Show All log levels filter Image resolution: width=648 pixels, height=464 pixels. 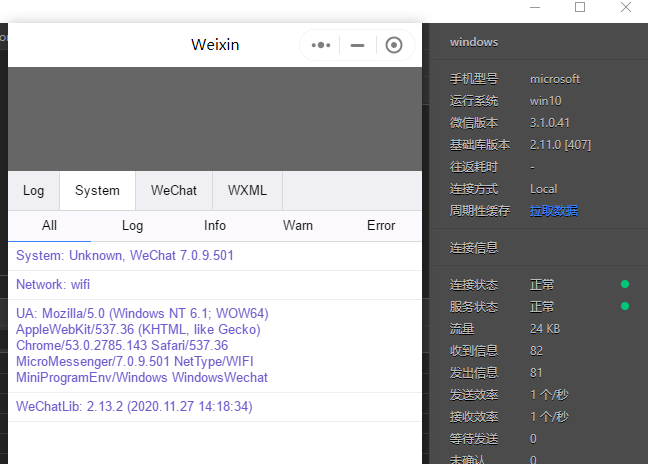pyautogui.click(x=49, y=226)
